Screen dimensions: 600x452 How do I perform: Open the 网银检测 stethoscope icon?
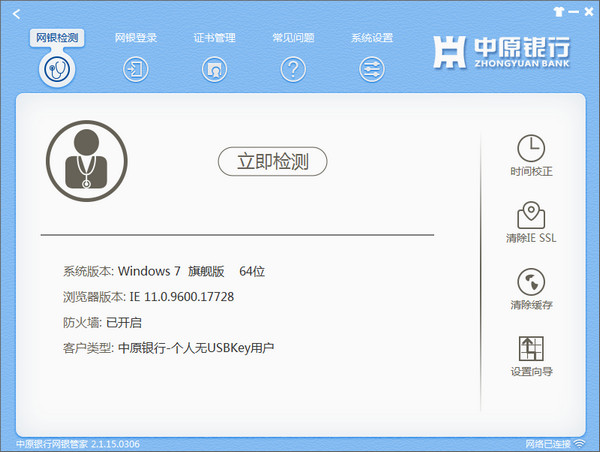tap(57, 69)
